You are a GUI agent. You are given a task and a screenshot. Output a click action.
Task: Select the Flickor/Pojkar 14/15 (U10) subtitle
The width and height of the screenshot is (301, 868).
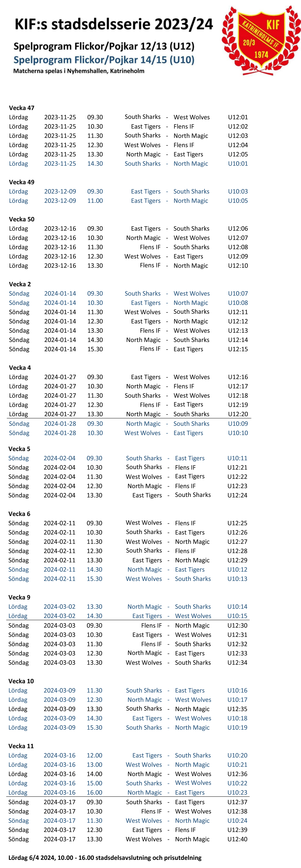point(104,60)
